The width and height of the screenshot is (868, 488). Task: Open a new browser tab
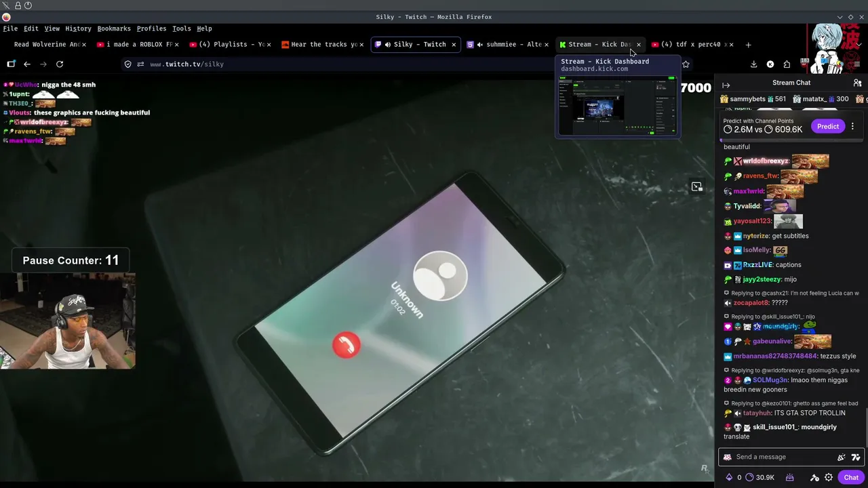748,45
